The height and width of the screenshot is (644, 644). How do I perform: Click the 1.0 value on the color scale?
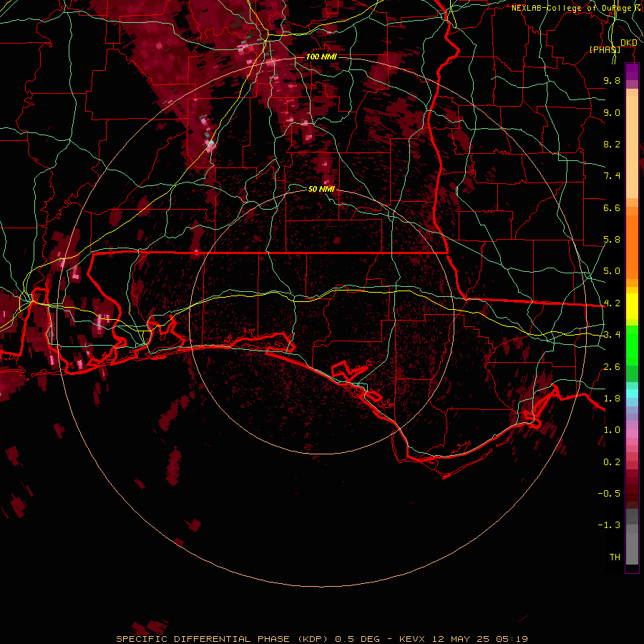[x=612, y=430]
